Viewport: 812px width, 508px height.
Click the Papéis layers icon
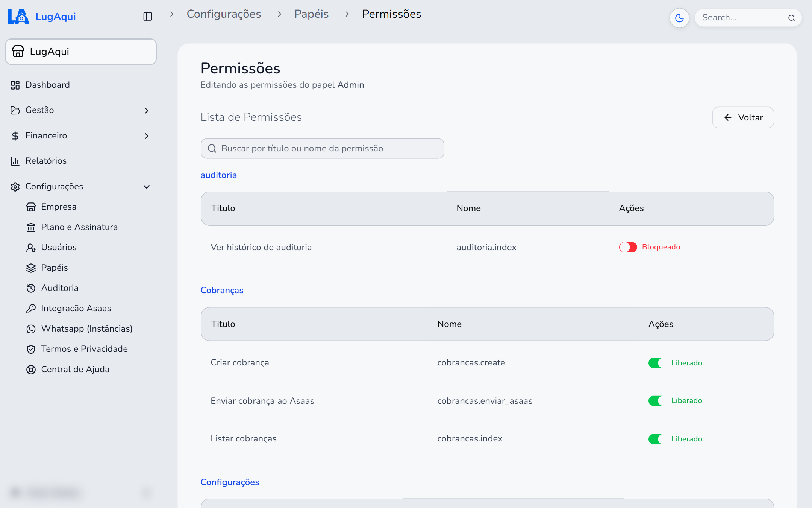pos(31,268)
